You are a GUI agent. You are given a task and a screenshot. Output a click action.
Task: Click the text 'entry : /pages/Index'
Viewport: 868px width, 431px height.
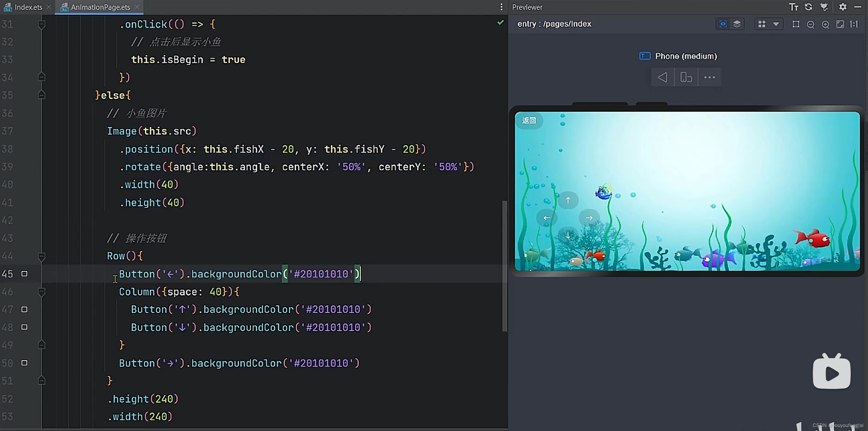pyautogui.click(x=554, y=24)
